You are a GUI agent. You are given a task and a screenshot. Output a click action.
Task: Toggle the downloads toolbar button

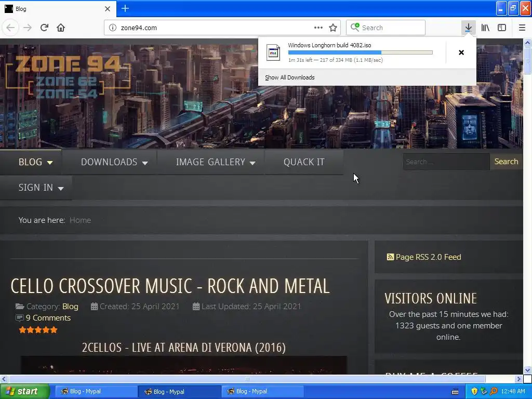(468, 28)
